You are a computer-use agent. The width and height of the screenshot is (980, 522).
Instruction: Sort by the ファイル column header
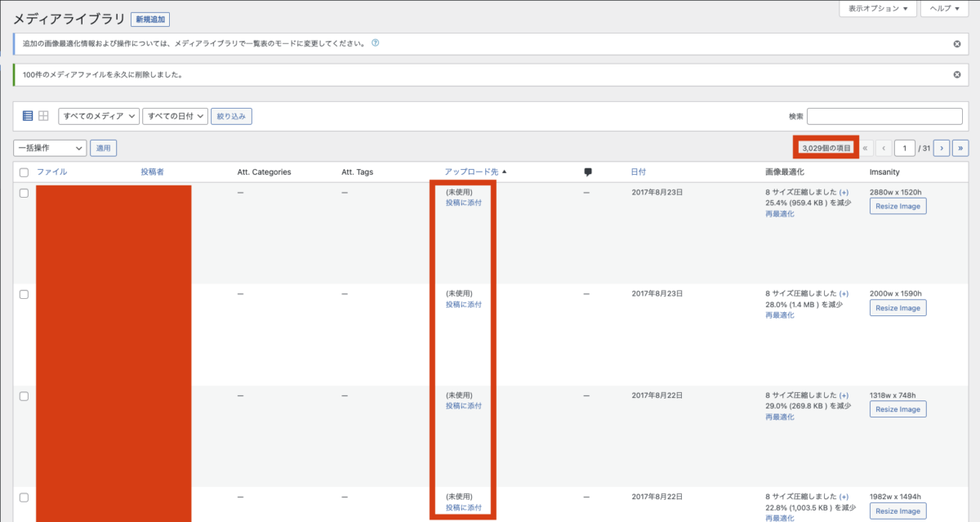[x=51, y=172]
